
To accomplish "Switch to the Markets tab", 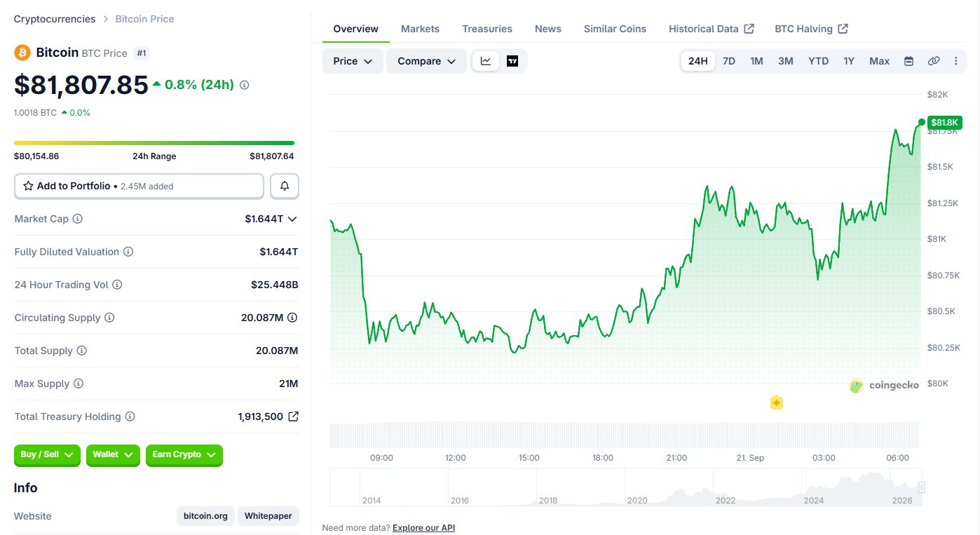I will [420, 29].
